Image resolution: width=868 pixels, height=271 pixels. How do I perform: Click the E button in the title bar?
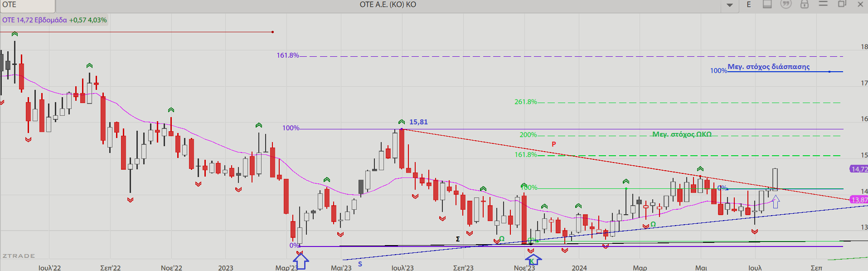749,5
